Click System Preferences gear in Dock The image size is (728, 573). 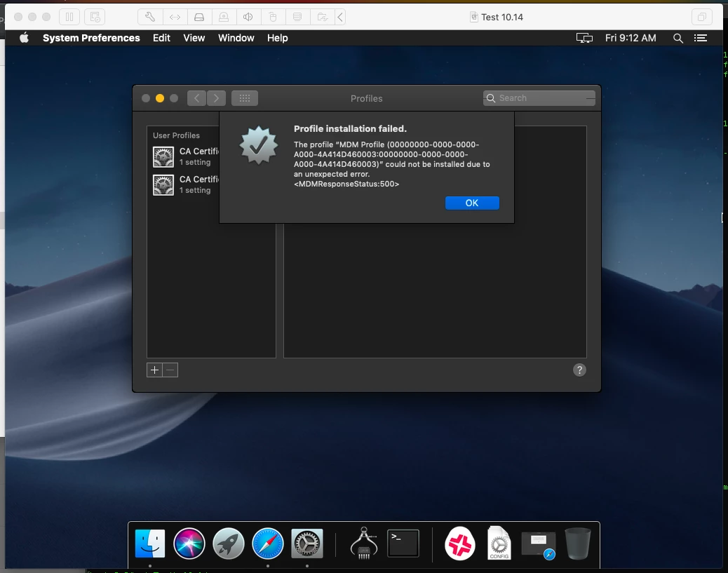(x=307, y=544)
